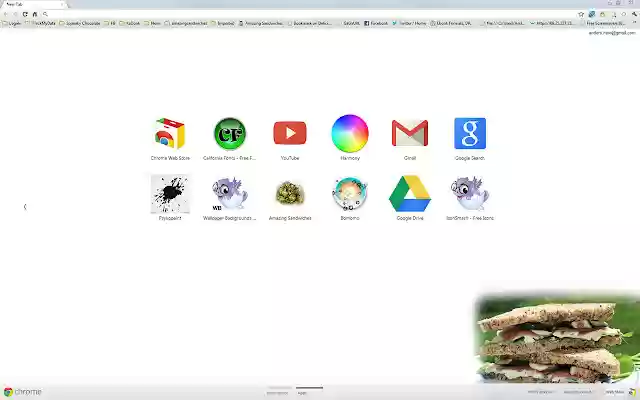Select the New Tab browser tab

[x=33, y=4]
